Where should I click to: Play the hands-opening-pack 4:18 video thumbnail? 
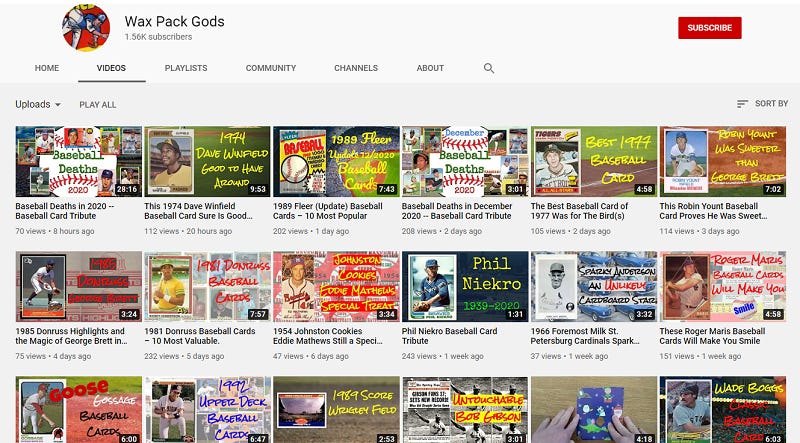594,409
